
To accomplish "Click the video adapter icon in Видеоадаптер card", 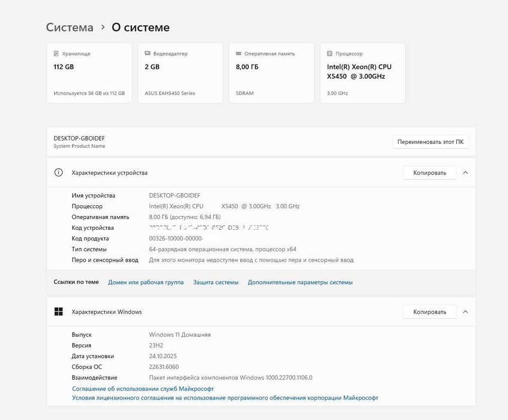I will coord(147,53).
